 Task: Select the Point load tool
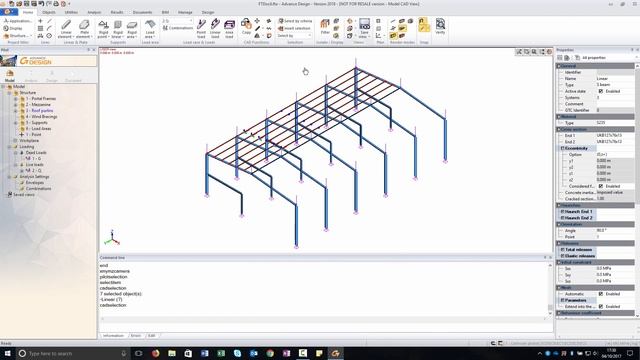[x=201, y=29]
